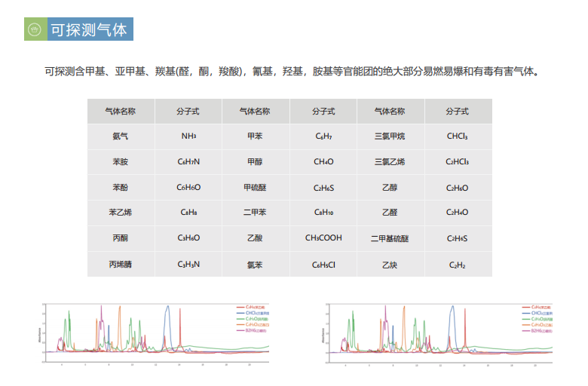Click the 乙醛 cell
This screenshot has height=386, width=588.
pos(390,213)
